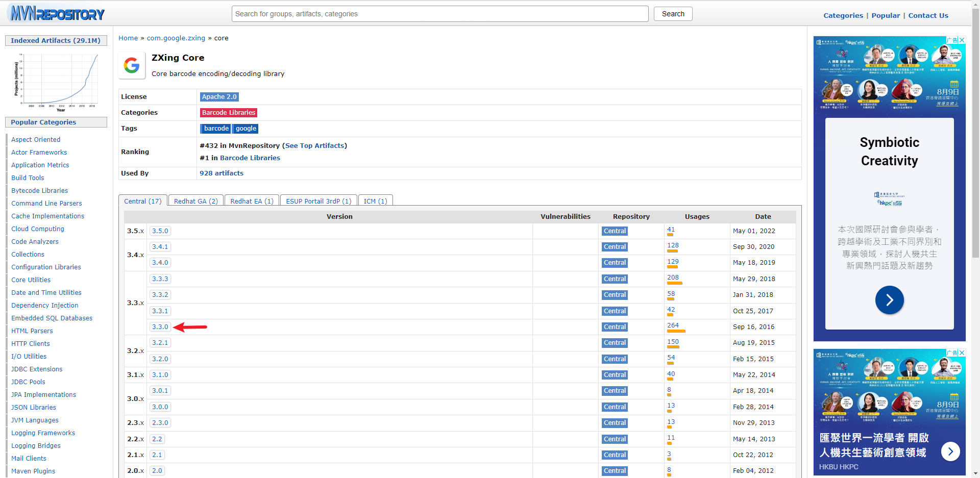The image size is (980, 478).
Task: Switch to the Redhat EA (1) tab
Action: point(252,201)
